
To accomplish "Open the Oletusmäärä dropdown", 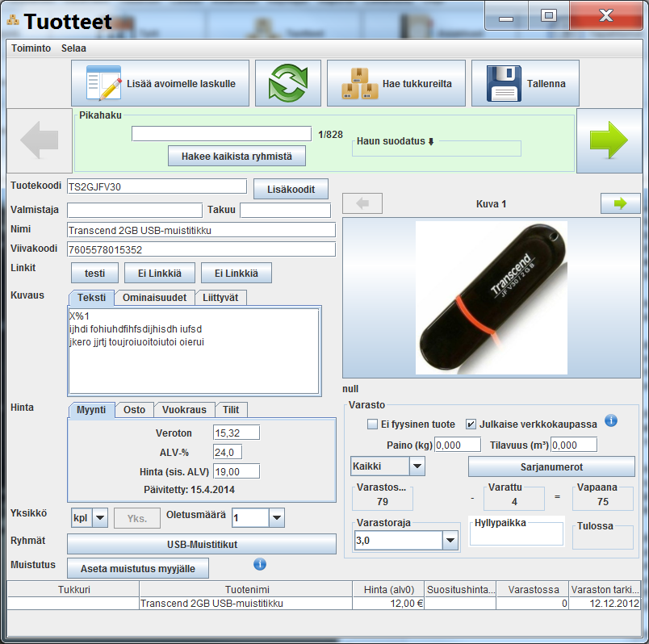I will coord(277,518).
